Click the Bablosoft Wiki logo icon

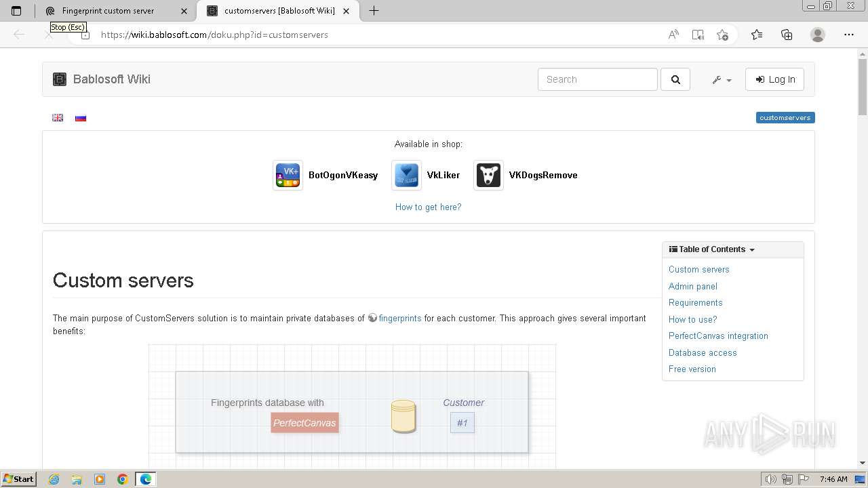point(60,79)
